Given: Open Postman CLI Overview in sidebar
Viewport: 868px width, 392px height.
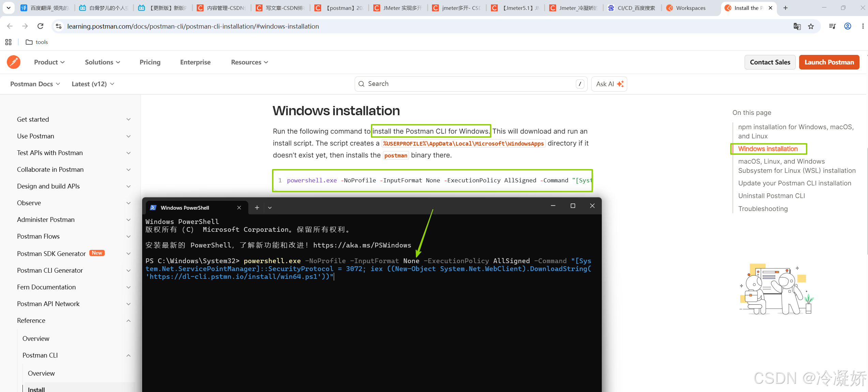Looking at the screenshot, I should [x=41, y=373].
